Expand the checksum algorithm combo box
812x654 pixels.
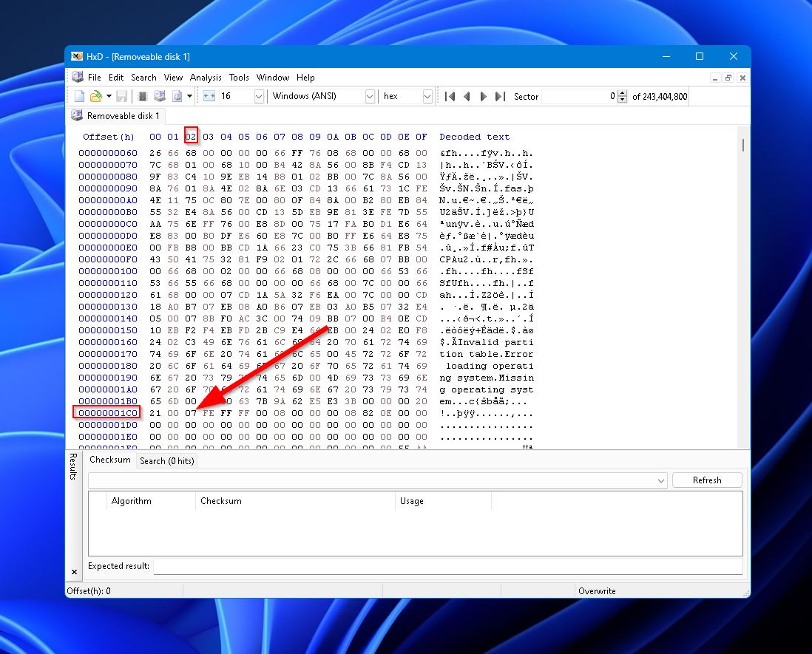point(661,480)
